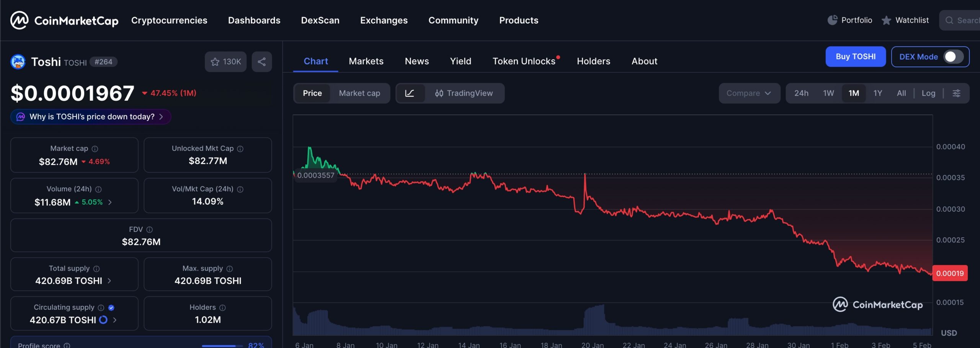980x348 pixels.
Task: Add Toshi to watchlist via 130K star
Action: 225,62
